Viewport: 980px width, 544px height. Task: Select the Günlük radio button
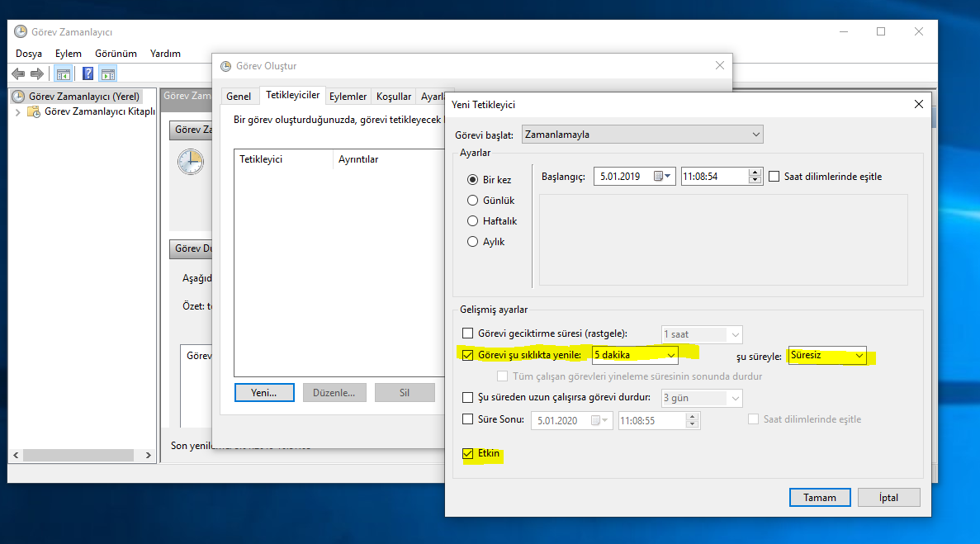(473, 201)
